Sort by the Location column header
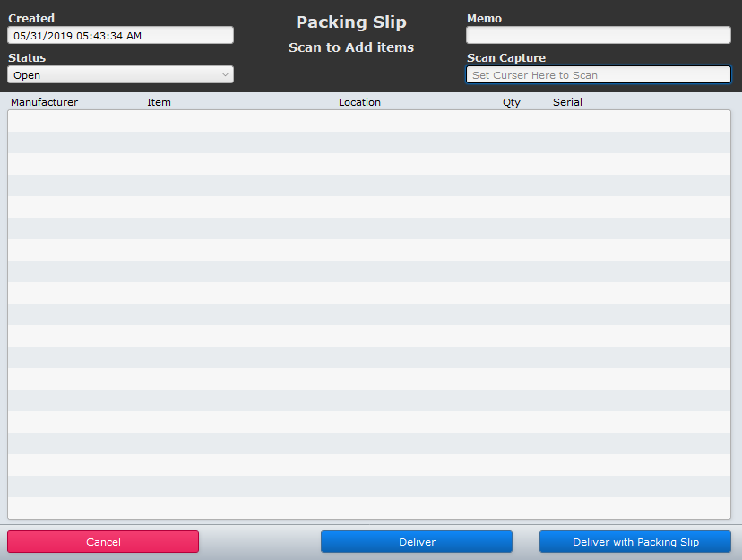The width and height of the screenshot is (742, 560). pyautogui.click(x=359, y=101)
